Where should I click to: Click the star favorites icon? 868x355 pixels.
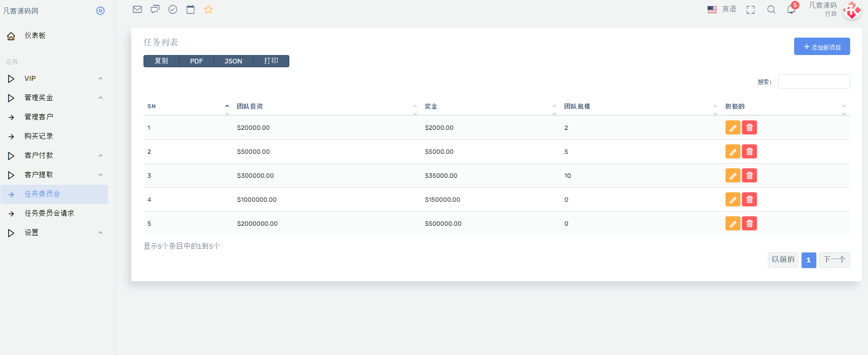pos(208,9)
